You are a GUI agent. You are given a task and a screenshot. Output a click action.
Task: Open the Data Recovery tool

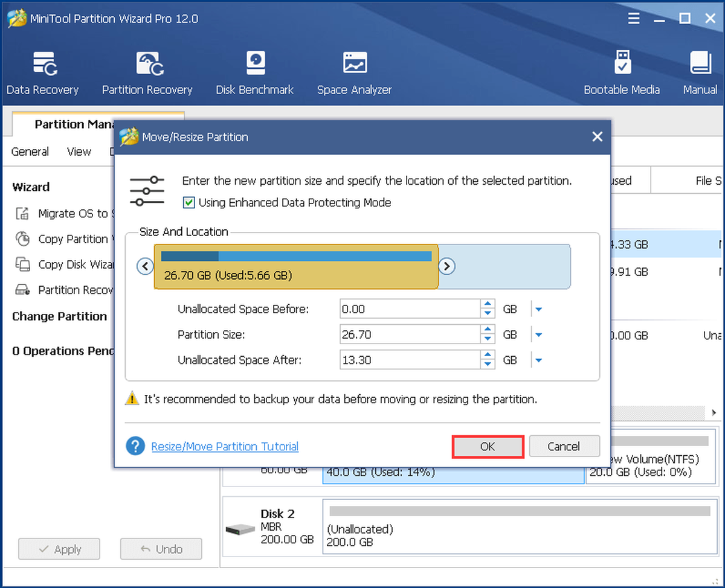coord(42,74)
